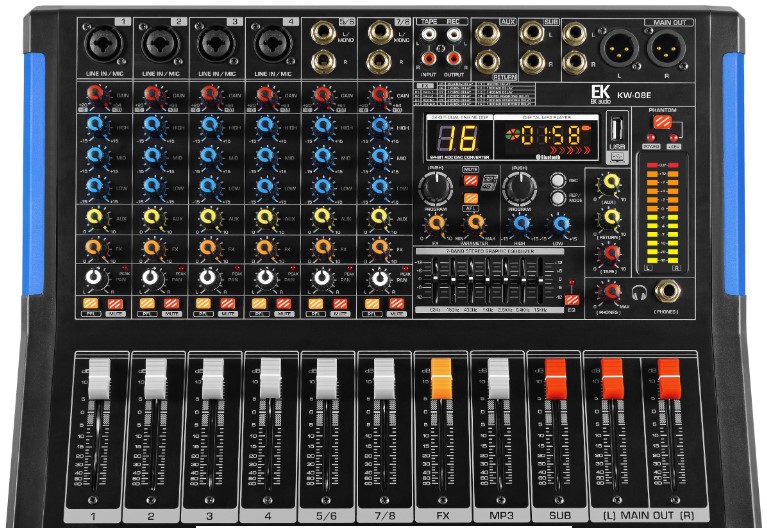Click the EK Audio logo
767x528 pixels.
[x=601, y=94]
